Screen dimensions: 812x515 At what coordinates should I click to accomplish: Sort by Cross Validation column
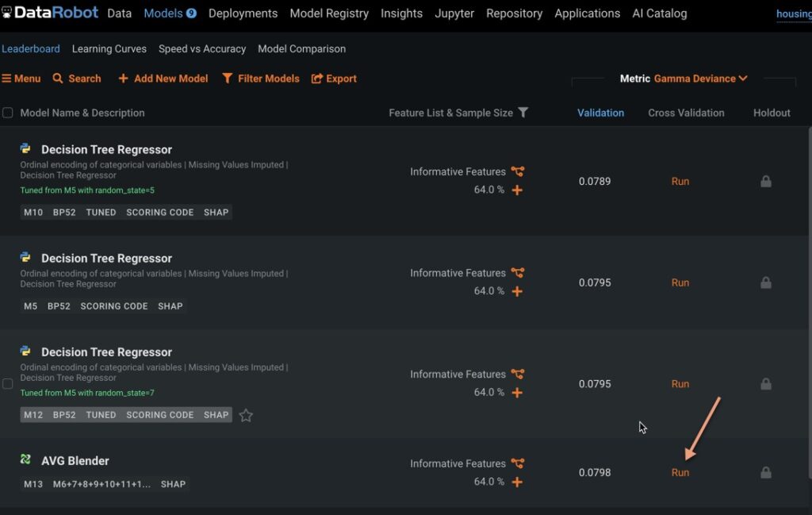point(686,113)
